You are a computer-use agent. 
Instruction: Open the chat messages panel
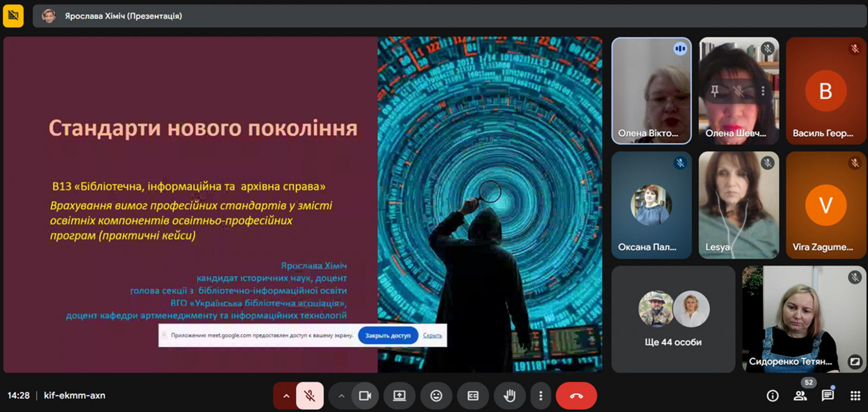point(827,396)
